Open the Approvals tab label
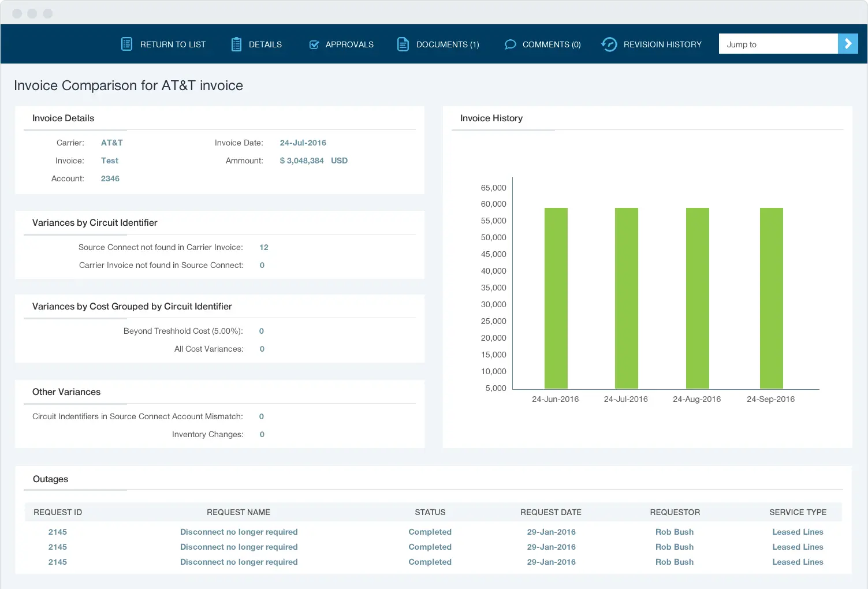This screenshot has height=589, width=868. [349, 44]
